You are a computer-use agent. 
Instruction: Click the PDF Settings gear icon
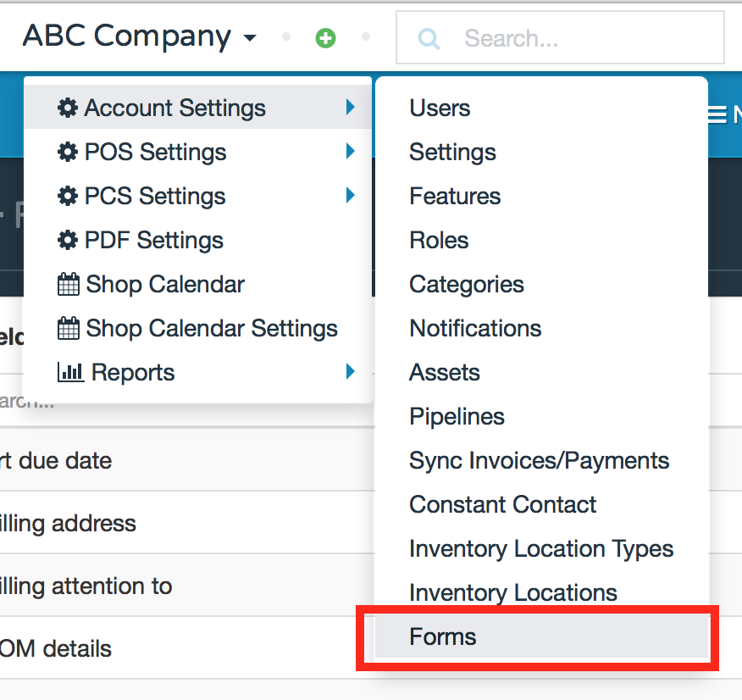[69, 240]
